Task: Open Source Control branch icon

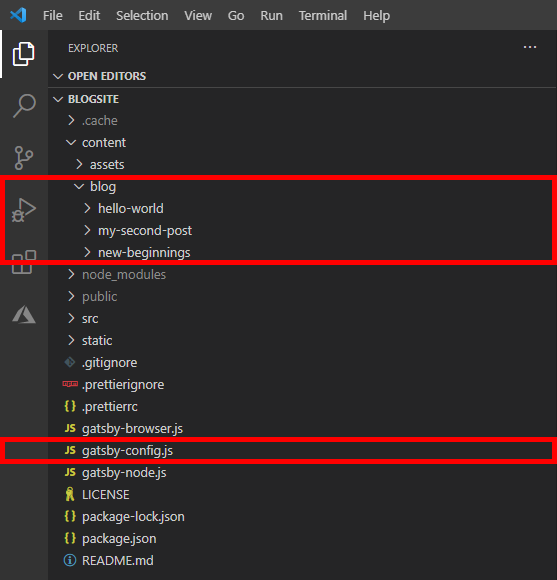Action: pos(24,158)
